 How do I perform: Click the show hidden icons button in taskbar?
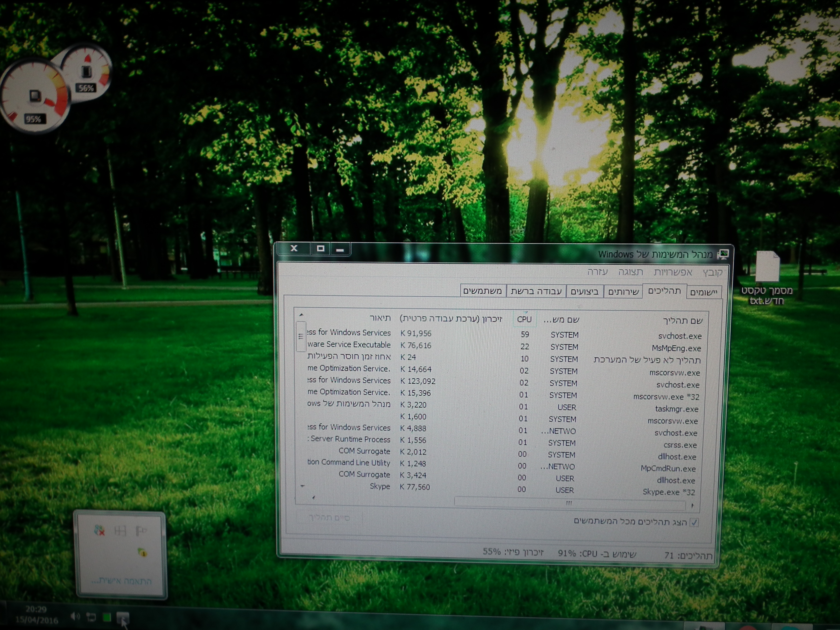pos(123,618)
